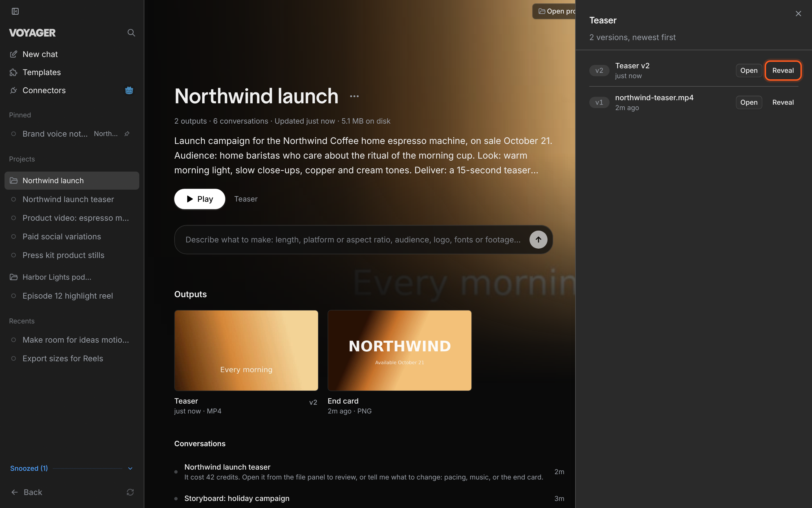Open the Northwind launch teaser chat in the sidebar
The height and width of the screenshot is (508, 812).
[72, 199]
